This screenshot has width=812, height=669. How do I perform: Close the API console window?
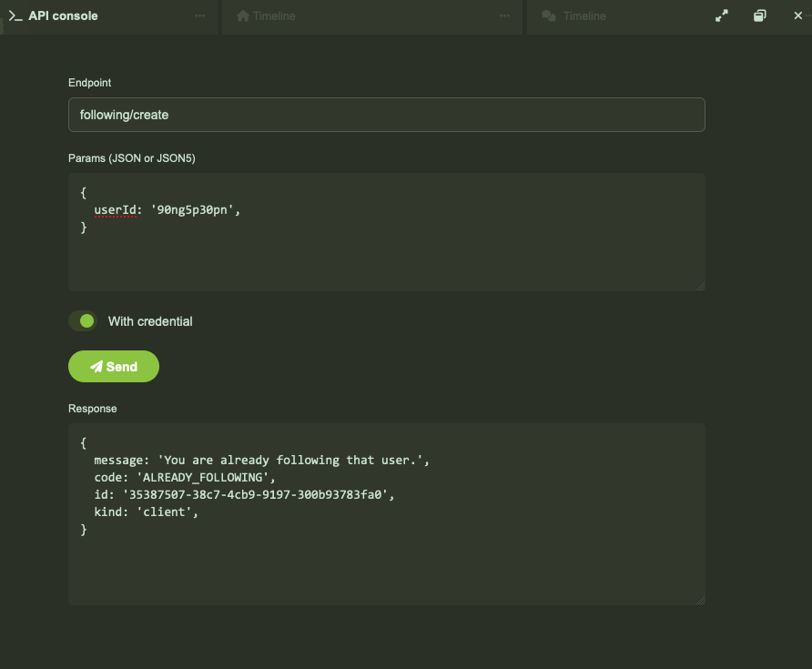tap(798, 15)
